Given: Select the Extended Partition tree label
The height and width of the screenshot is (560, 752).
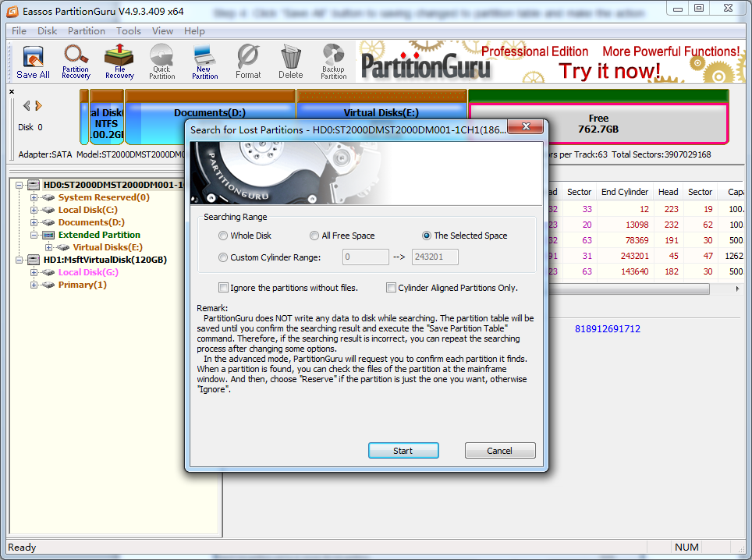Looking at the screenshot, I should [99, 235].
